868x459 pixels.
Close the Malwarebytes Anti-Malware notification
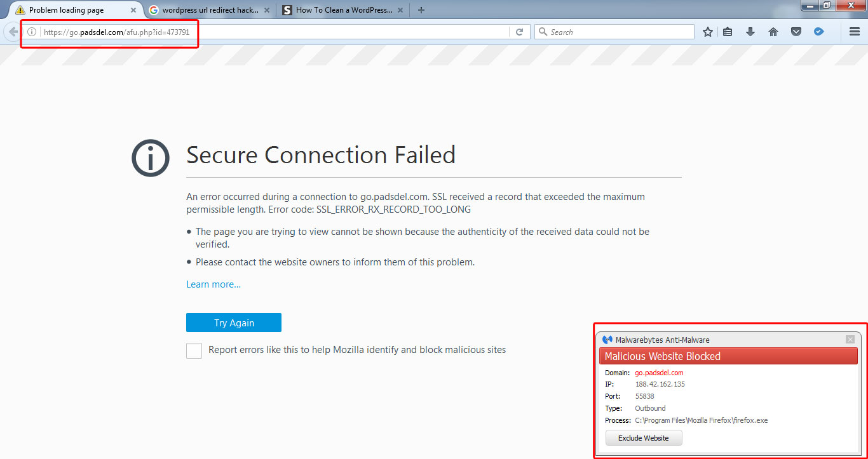[x=850, y=340]
